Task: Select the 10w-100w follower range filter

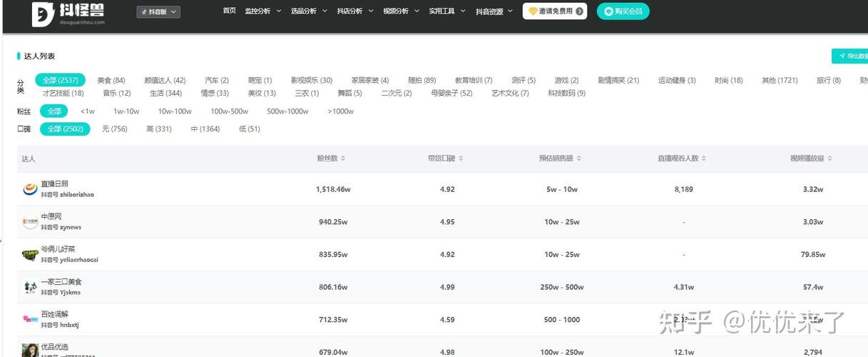Action: [175, 111]
